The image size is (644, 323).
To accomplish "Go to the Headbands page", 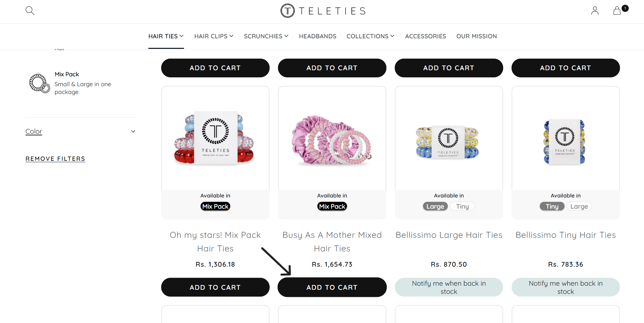I will tap(318, 36).
